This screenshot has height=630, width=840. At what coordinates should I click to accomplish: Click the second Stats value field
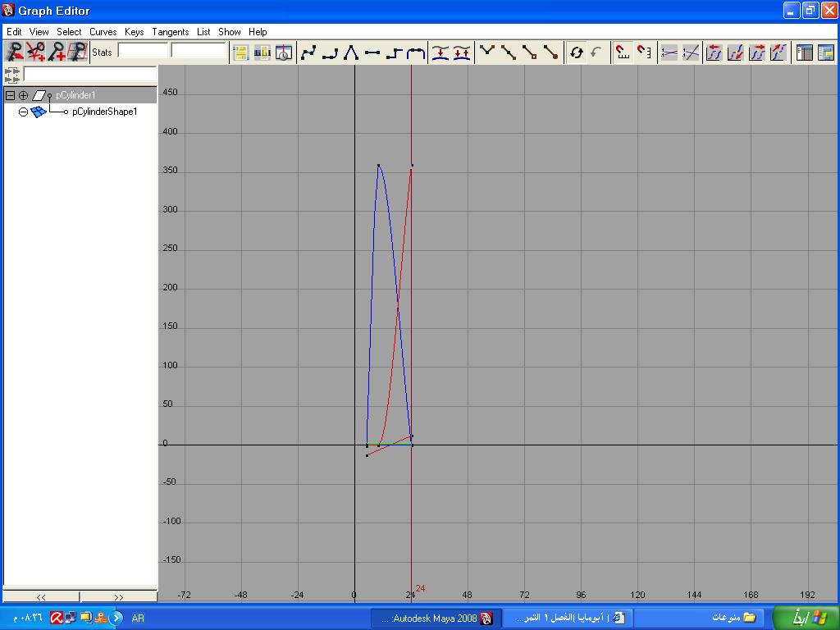(x=199, y=51)
